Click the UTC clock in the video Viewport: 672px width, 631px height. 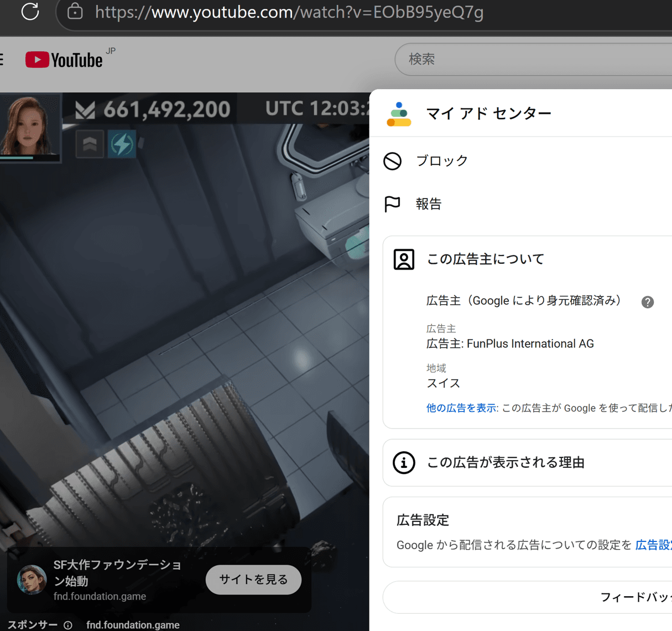317,108
